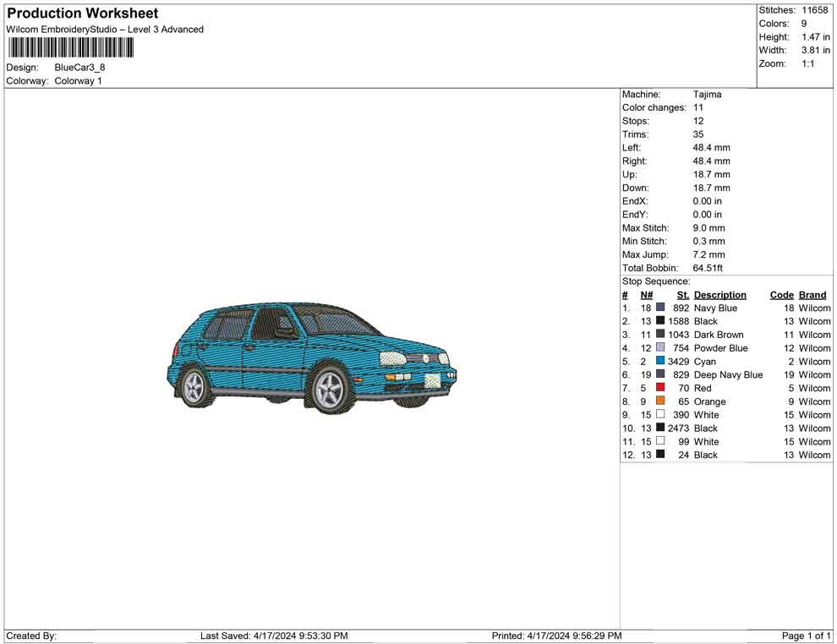Click the Navy Blue color swatch in row 1
Image resolution: width=837 pixels, height=644 pixels.
660,308
